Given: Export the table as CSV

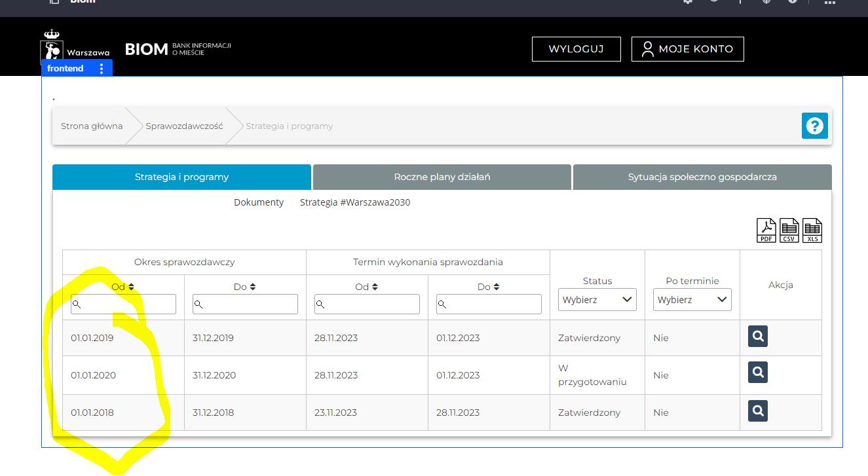Looking at the screenshot, I should pos(789,230).
